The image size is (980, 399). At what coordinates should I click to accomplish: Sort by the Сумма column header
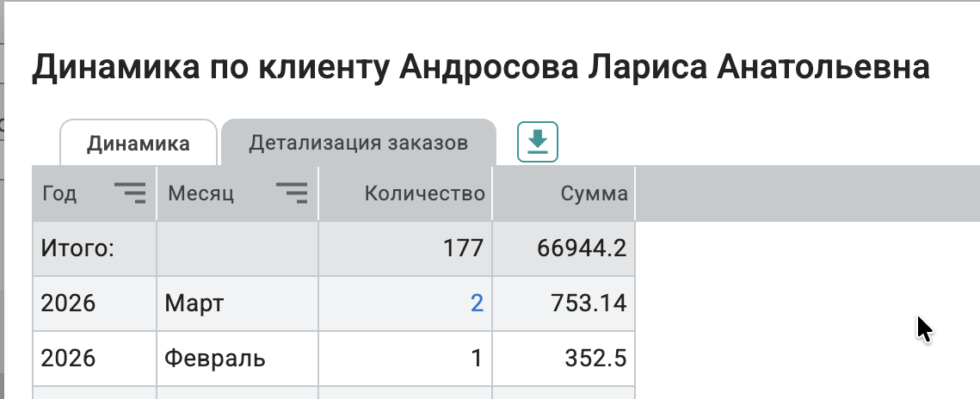[x=594, y=193]
